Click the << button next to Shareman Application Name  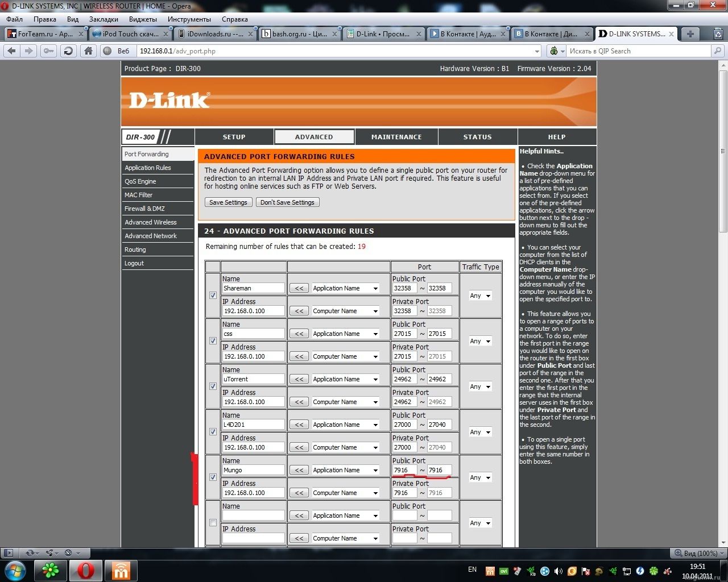tap(299, 288)
